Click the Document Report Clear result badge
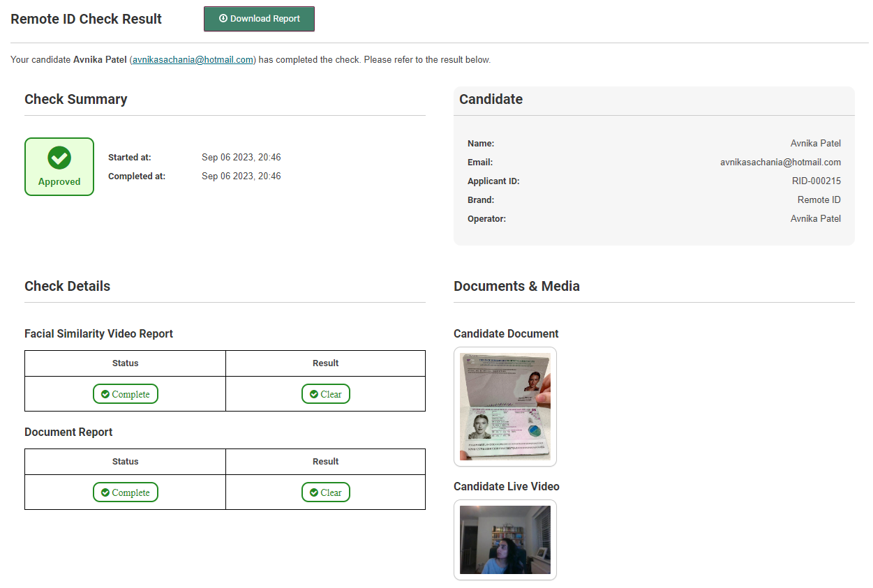 tap(325, 492)
